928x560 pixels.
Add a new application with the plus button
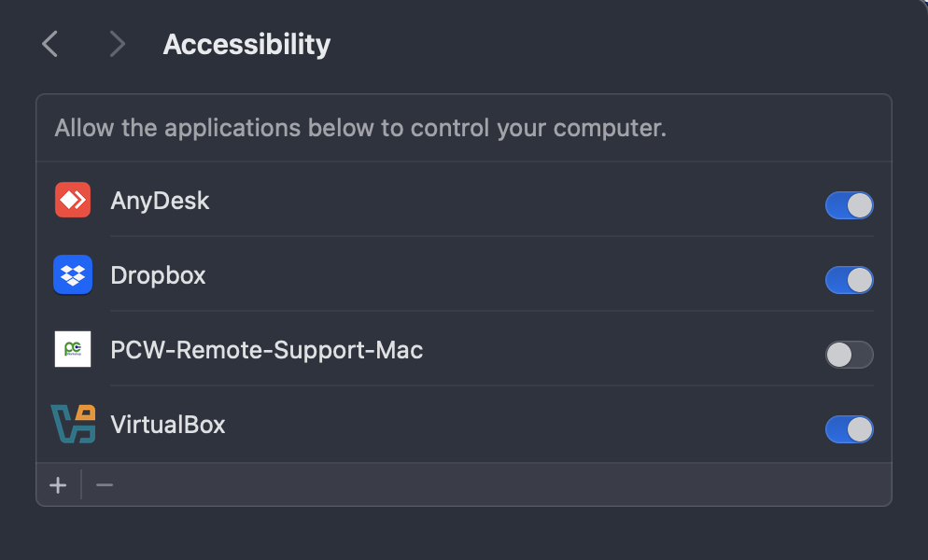[x=57, y=484]
